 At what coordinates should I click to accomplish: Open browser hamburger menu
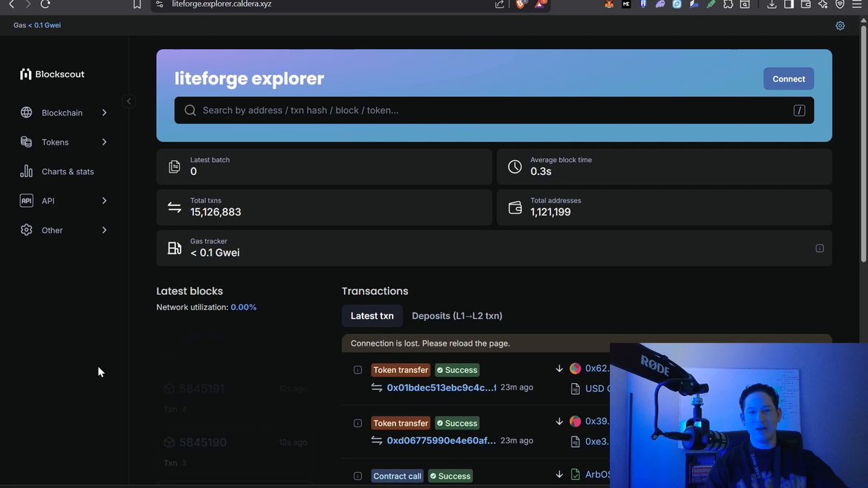[x=858, y=4]
